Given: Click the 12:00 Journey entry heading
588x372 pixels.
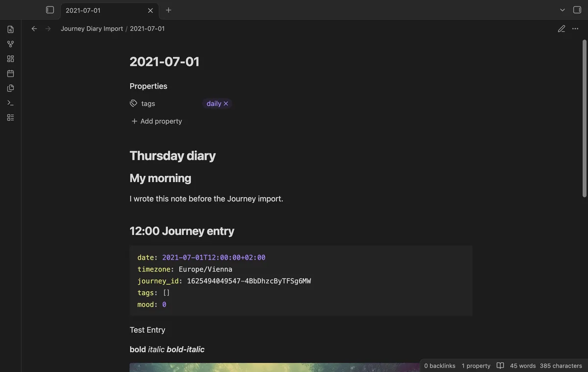Looking at the screenshot, I should click(182, 231).
